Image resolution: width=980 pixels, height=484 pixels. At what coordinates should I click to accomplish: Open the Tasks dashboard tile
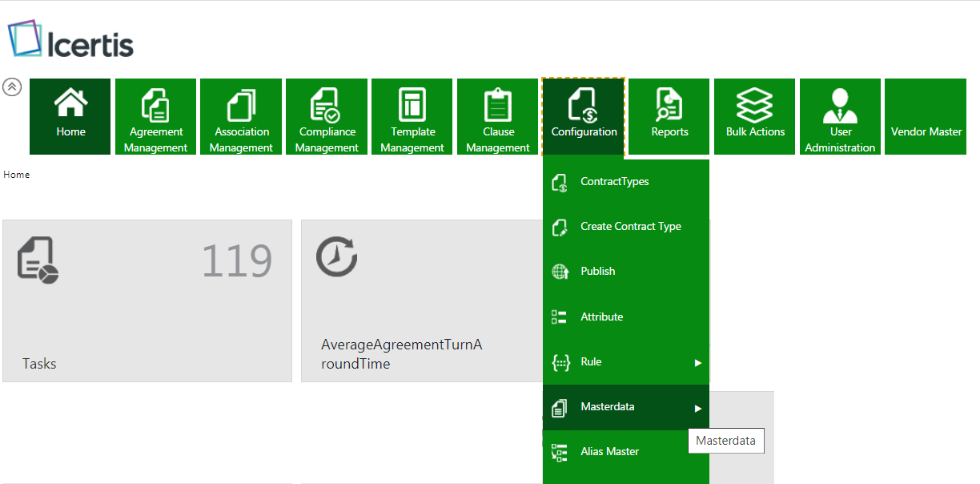coord(147,300)
